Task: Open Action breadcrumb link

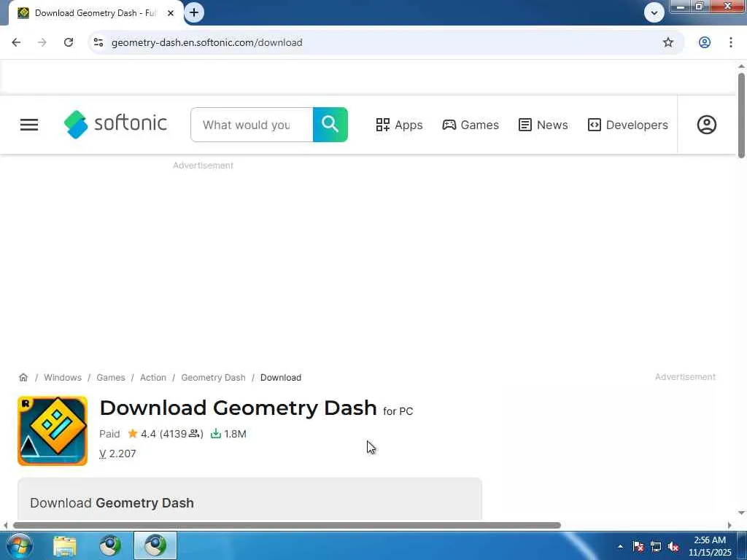Action: 153,378
